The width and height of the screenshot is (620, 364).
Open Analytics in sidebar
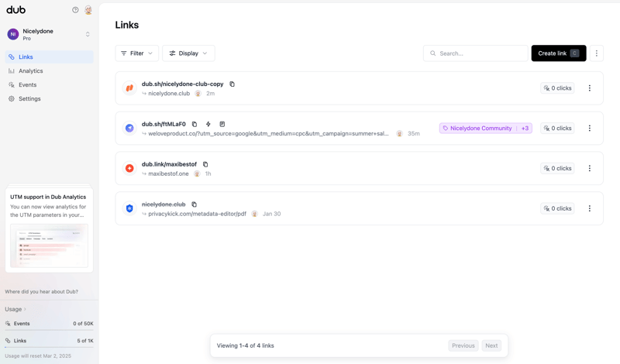pyautogui.click(x=50, y=70)
